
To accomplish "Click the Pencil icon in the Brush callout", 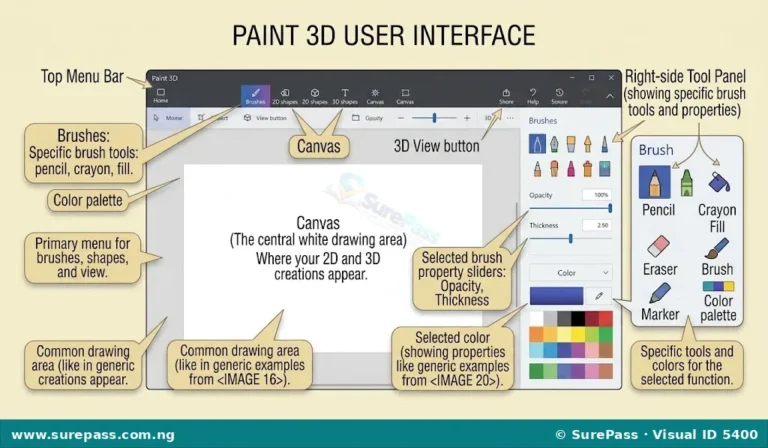I will [x=654, y=182].
